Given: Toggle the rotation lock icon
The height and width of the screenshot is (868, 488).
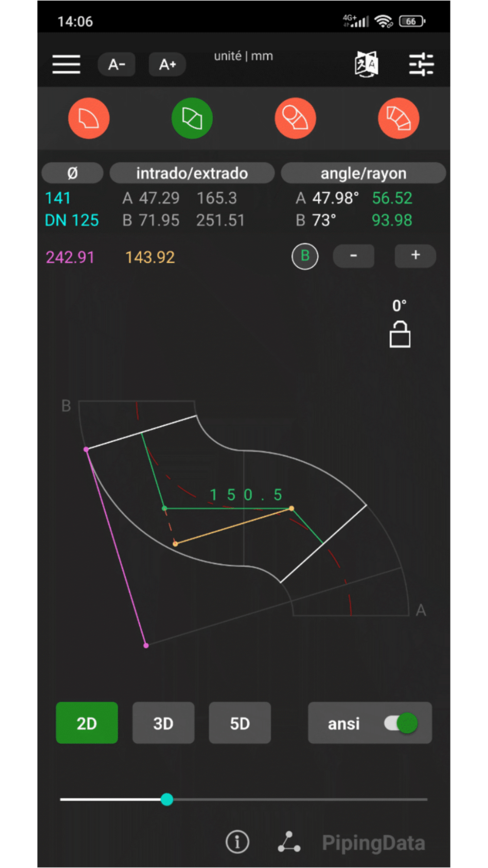Looking at the screenshot, I should 400,334.
